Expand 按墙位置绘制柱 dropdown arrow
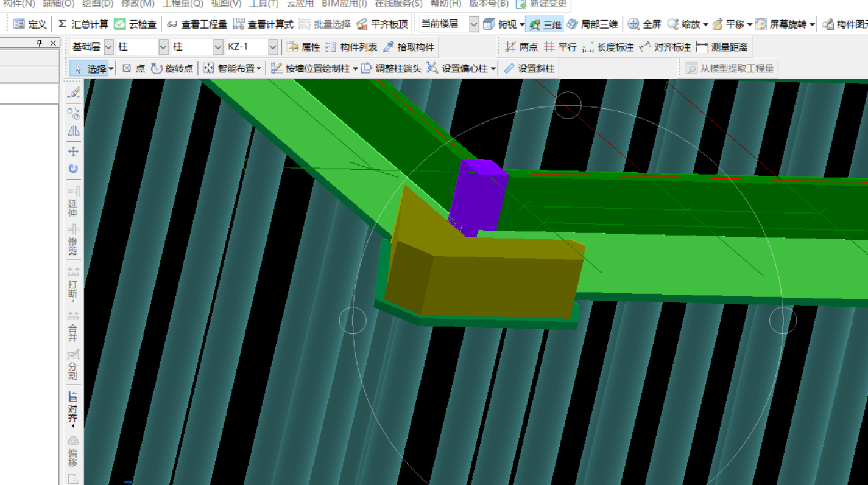The width and height of the screenshot is (868, 485). [355, 69]
